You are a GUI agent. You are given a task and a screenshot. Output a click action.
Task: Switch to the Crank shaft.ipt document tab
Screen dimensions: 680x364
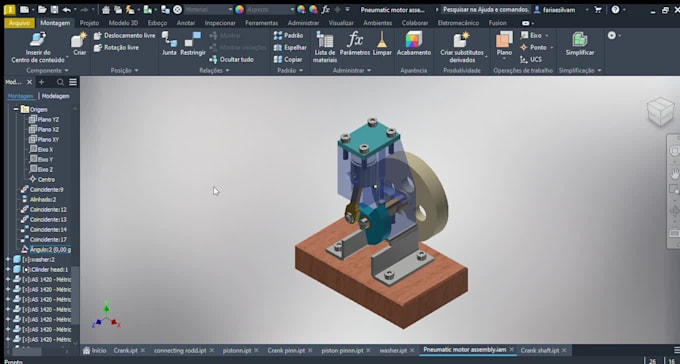click(539, 350)
